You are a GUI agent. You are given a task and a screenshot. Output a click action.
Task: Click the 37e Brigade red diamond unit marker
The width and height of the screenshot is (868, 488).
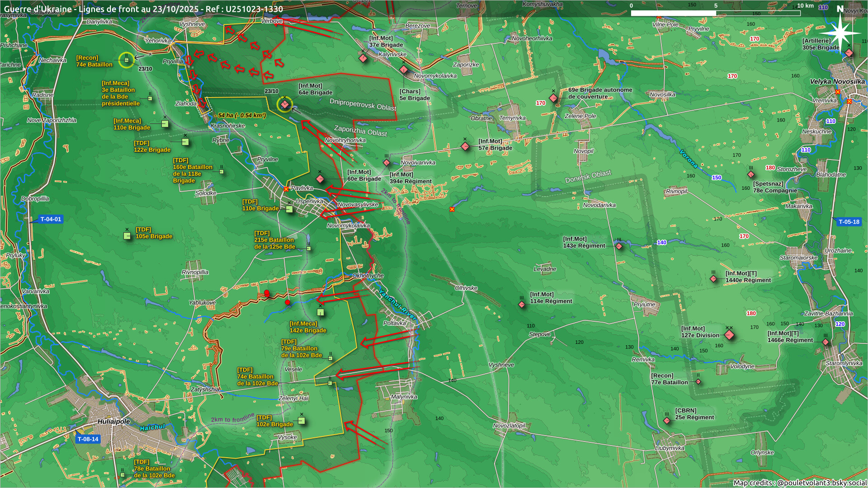pyautogui.click(x=363, y=58)
